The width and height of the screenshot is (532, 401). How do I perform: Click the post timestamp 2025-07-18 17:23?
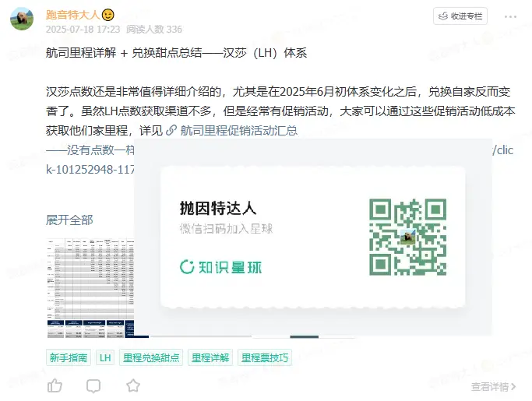coord(83,30)
